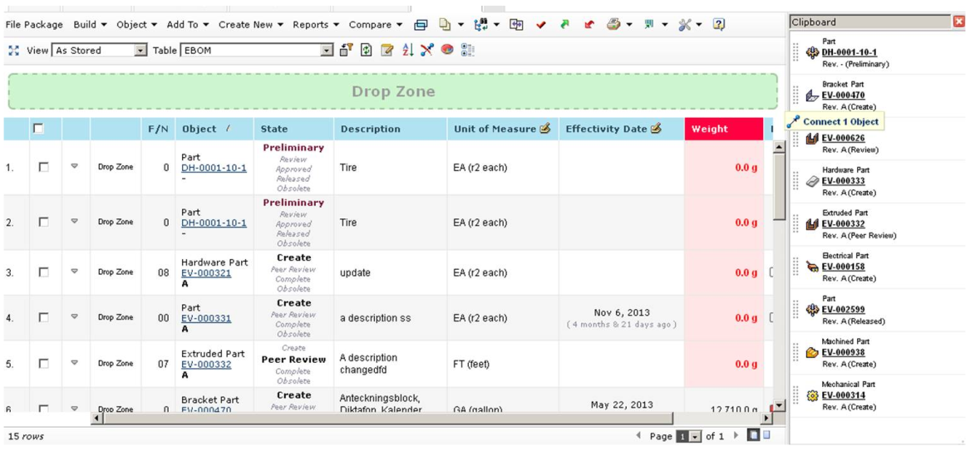
Task: Click the red checkmark toolbar icon
Action: coord(541,25)
